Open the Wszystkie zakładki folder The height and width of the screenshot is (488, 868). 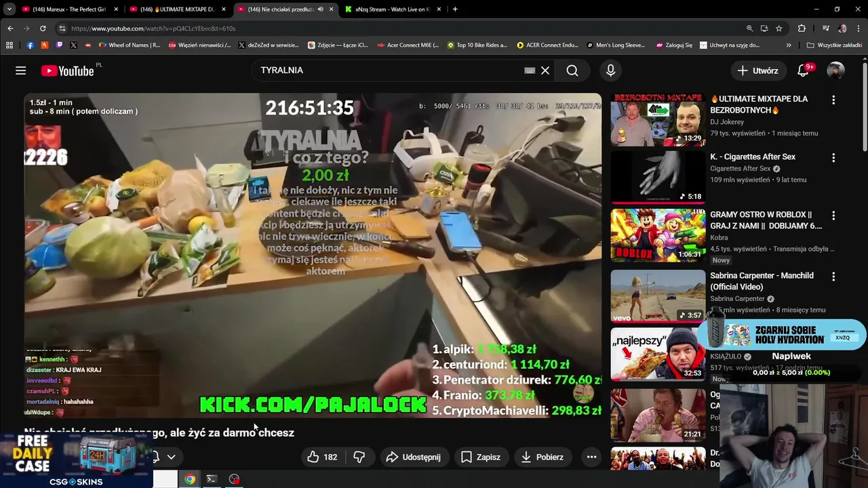[x=835, y=45]
